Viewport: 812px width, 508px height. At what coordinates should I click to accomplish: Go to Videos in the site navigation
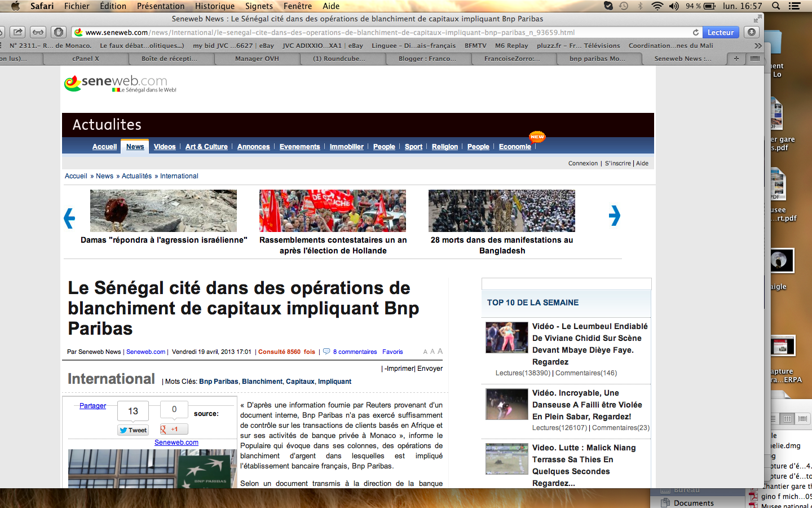point(165,147)
